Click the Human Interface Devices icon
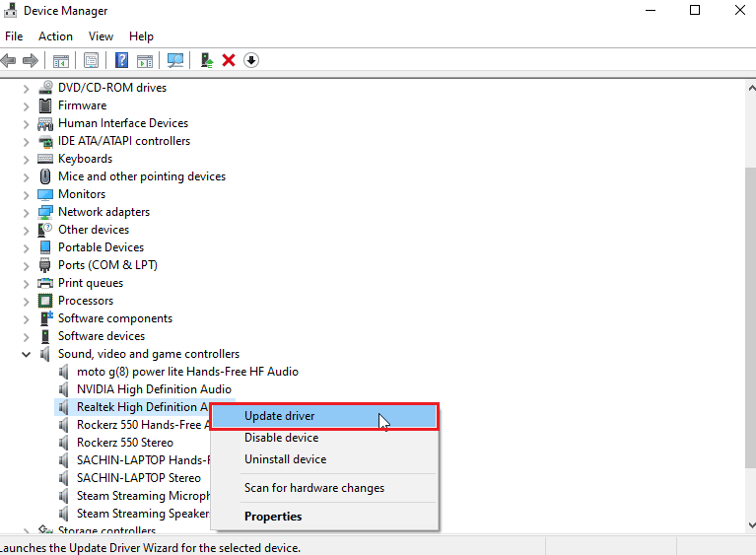Screen dimensions: 756x555 (45, 123)
